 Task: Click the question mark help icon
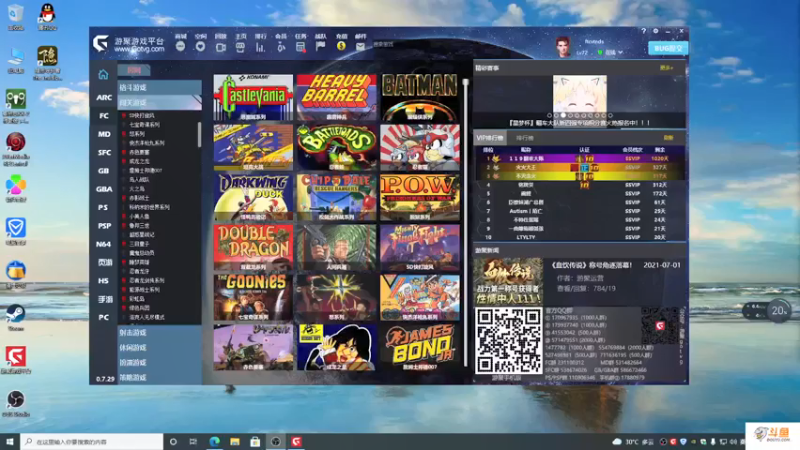pyautogui.click(x=643, y=31)
